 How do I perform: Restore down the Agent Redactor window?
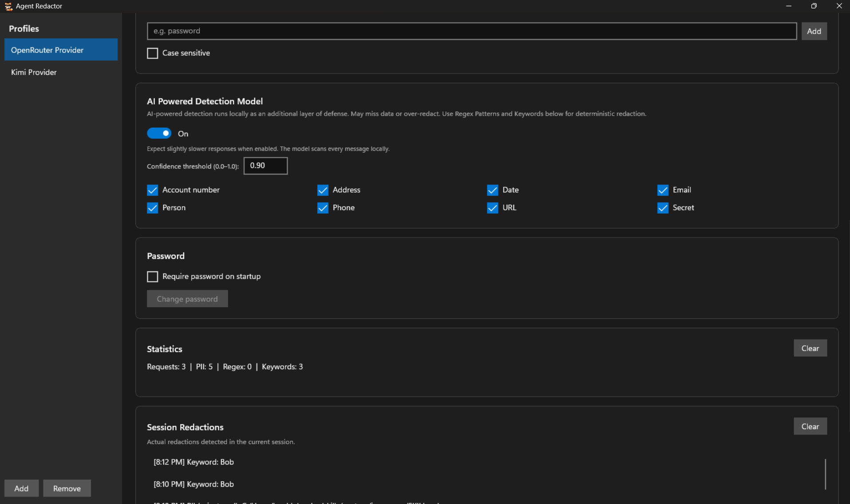coord(814,6)
